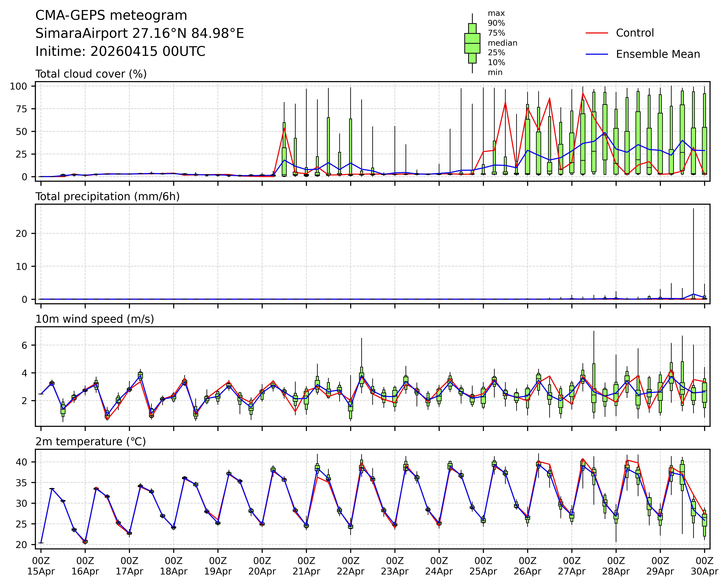Click the median label in boxplot legend
Image resolution: width=728 pixels, height=586 pixels.
(x=502, y=43)
